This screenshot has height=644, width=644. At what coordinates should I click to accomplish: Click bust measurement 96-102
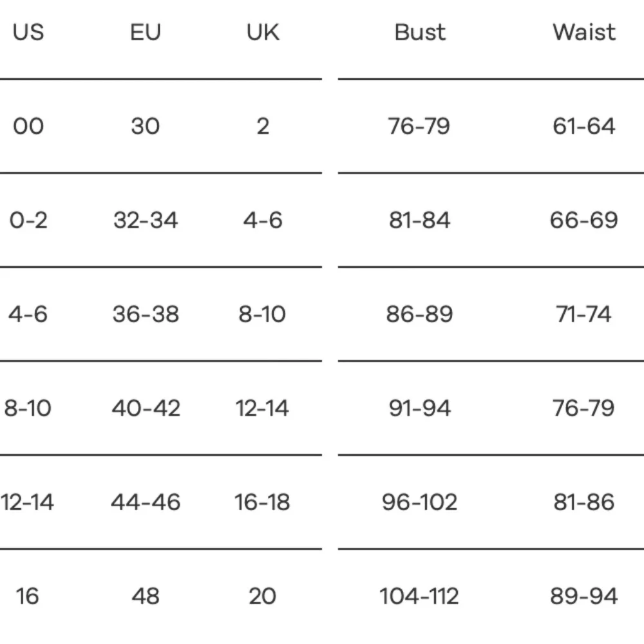pyautogui.click(x=419, y=502)
